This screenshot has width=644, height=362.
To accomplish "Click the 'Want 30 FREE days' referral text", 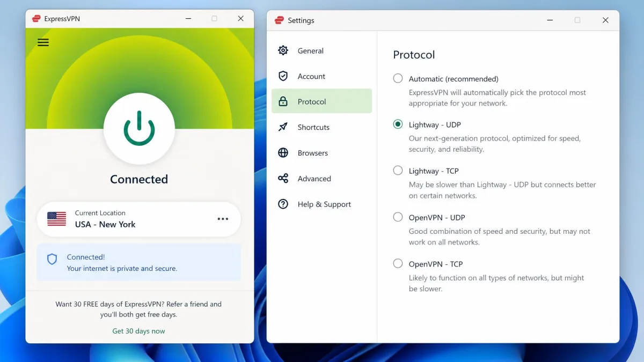I will pyautogui.click(x=138, y=309).
